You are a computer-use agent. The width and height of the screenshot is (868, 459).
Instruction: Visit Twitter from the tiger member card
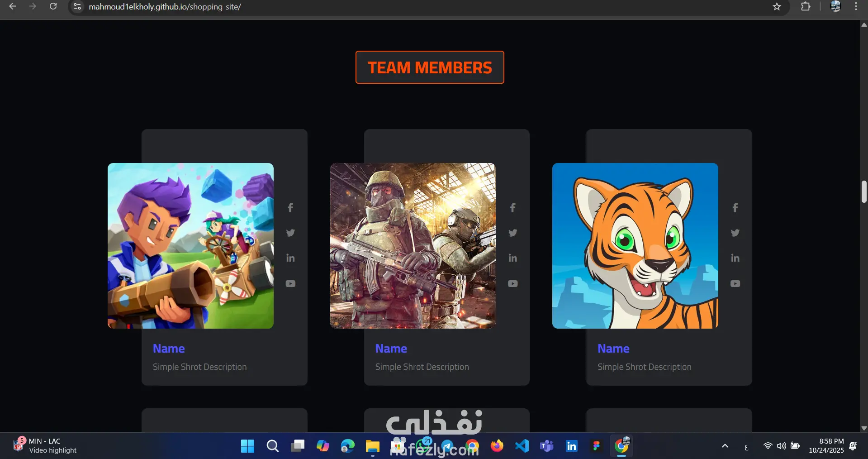click(735, 233)
